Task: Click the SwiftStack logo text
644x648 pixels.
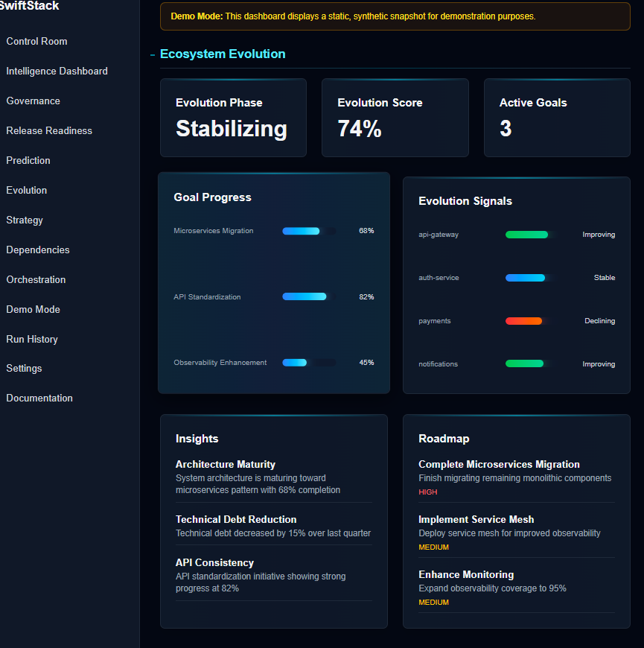Action: [30, 6]
